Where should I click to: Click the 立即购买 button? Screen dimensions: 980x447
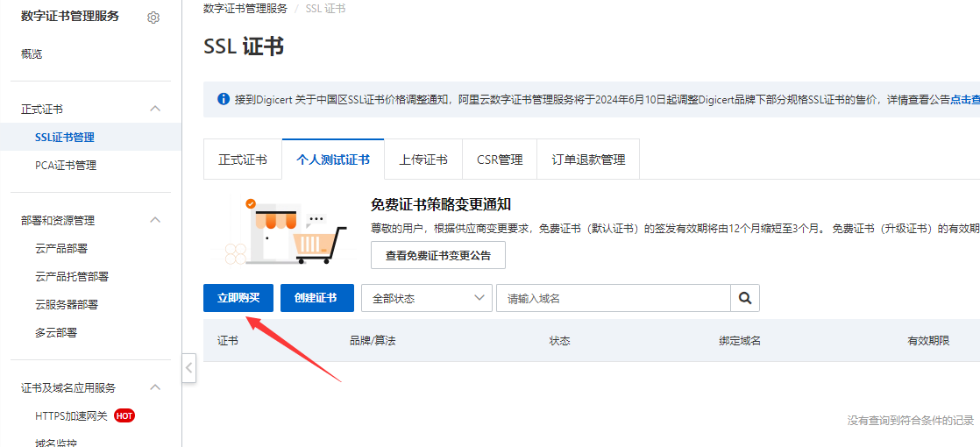point(238,298)
